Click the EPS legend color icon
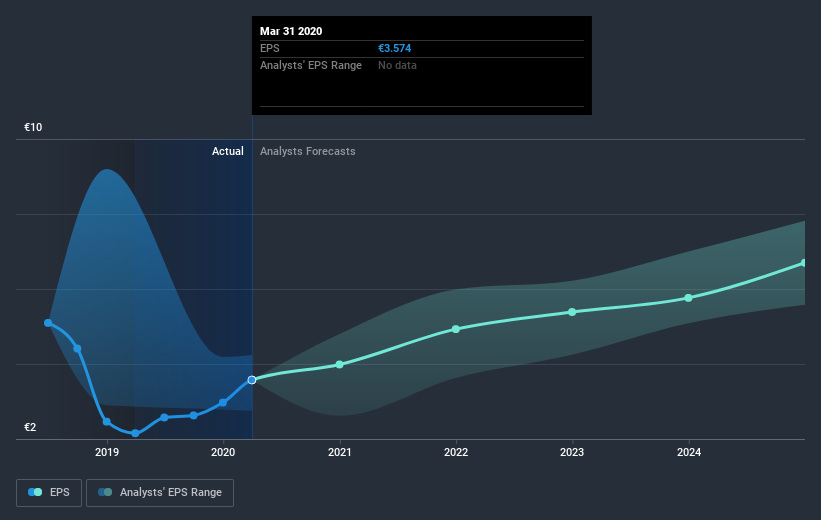Screen dimensions: 821x520 35,492
